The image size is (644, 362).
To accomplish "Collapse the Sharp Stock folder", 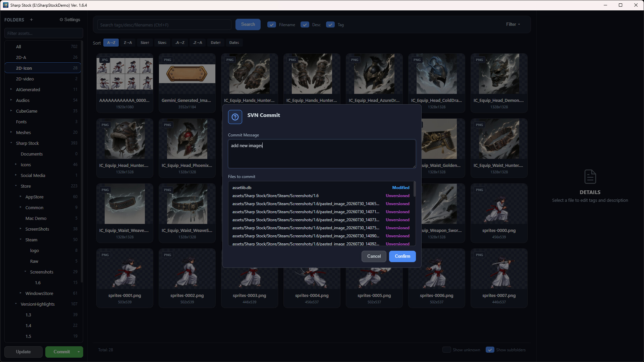I will (11, 143).
